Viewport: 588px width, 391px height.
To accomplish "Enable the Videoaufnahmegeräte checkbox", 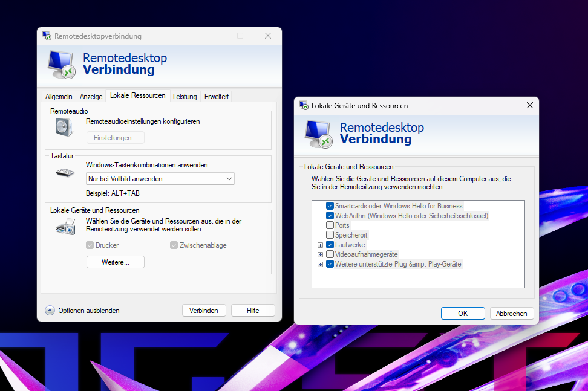I will click(x=330, y=254).
